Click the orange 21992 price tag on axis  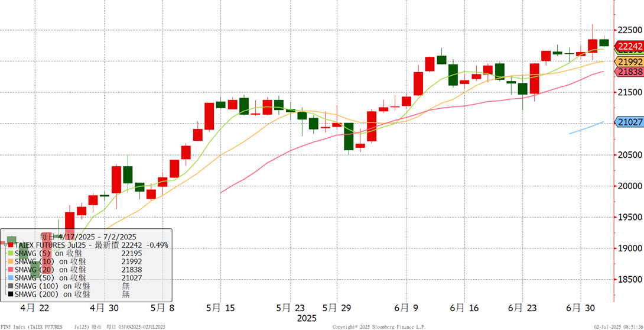point(629,62)
